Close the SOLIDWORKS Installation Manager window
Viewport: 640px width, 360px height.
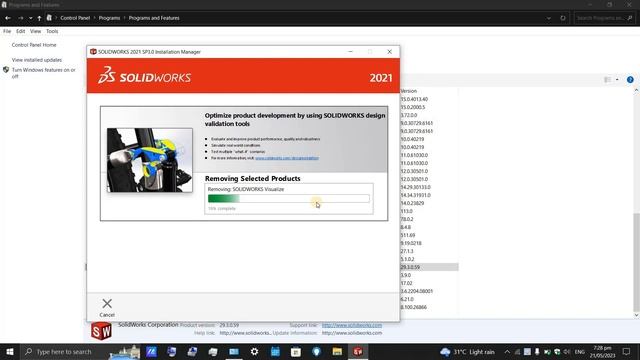(389, 52)
